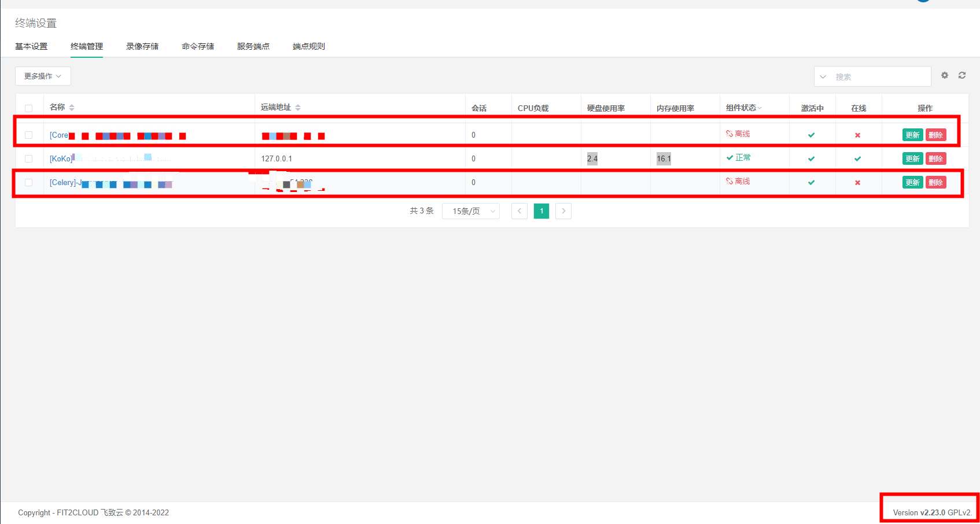Image resolution: width=980 pixels, height=524 pixels.
Task: Open the 更多操作 dropdown
Action: tap(42, 76)
